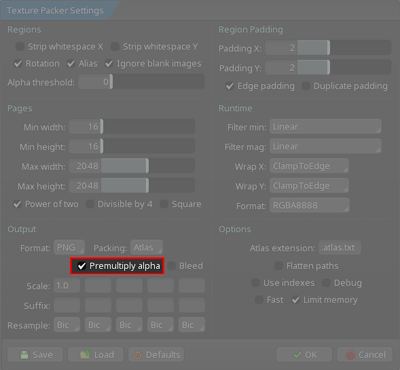400x370 pixels.
Task: Click the Defaults reset arrow icon
Action: click(x=137, y=355)
